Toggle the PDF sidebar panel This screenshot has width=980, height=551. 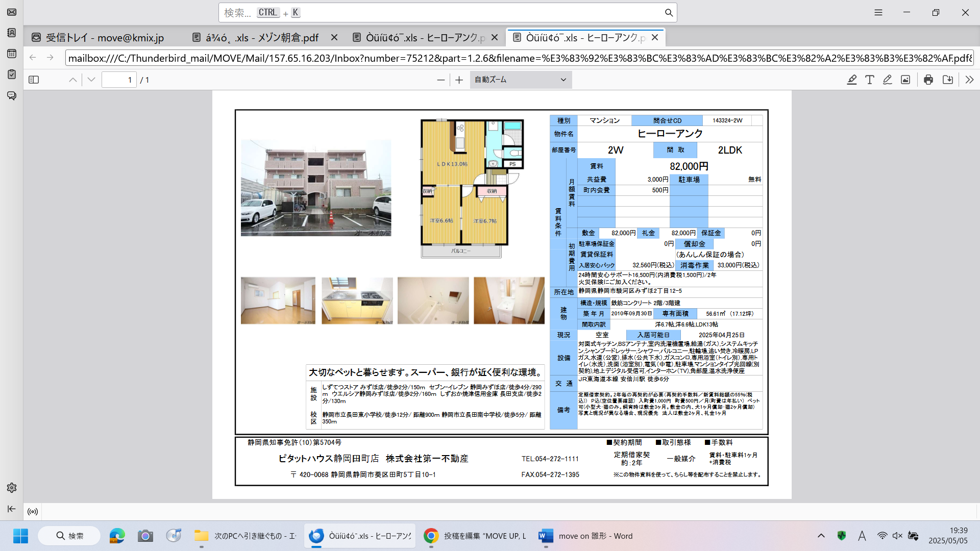34,80
